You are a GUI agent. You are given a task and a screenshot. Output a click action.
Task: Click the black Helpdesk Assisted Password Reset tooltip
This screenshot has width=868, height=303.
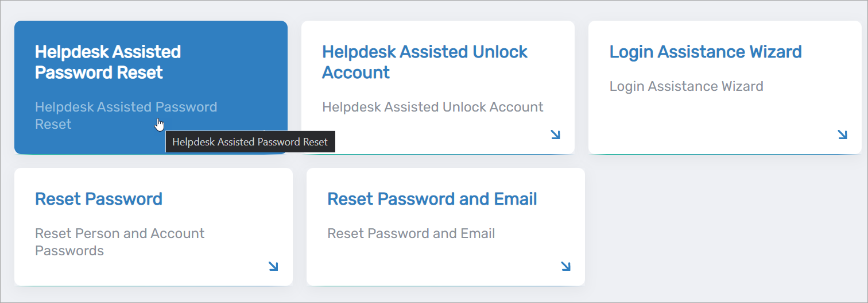250,142
